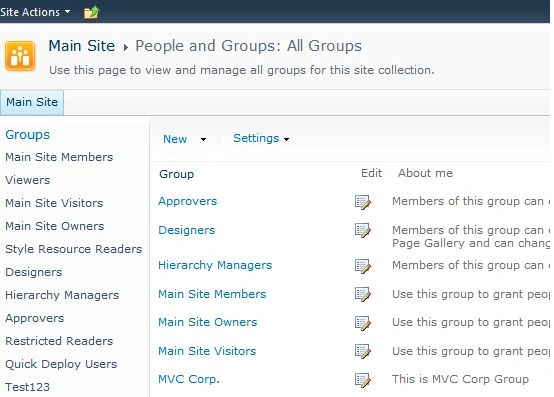Click 'This is MVC Corp Group' description
Image resolution: width=554 pixels, height=397 pixels.
click(460, 379)
